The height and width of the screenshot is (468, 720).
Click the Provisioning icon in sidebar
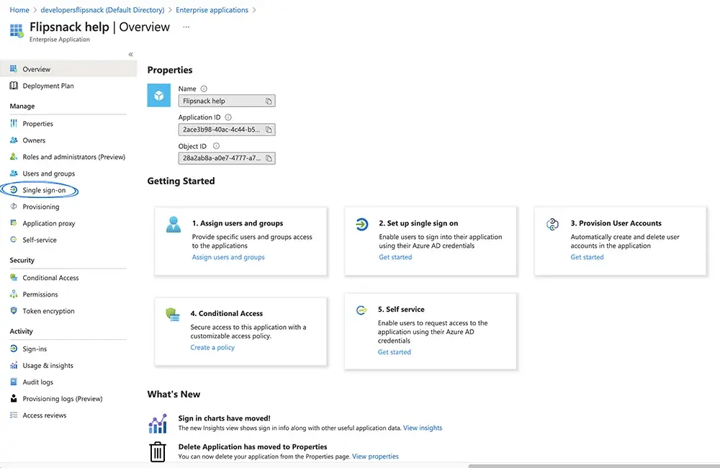click(x=14, y=206)
